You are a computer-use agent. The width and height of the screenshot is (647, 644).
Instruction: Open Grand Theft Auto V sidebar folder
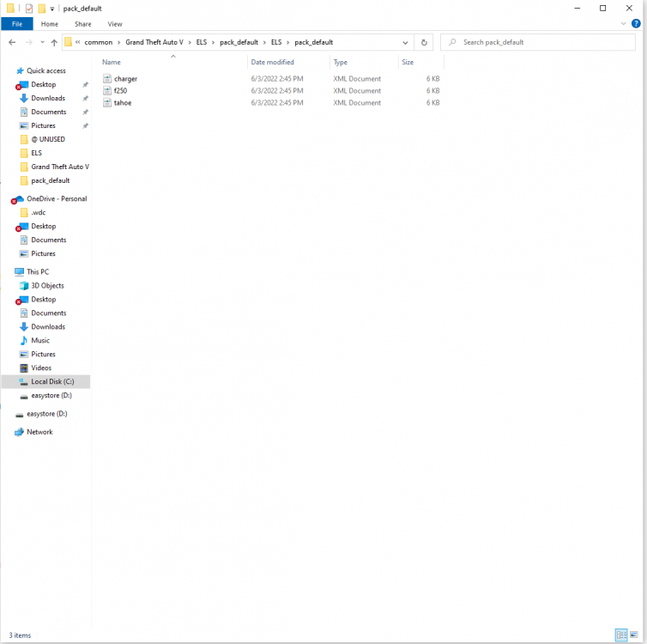[x=60, y=167]
